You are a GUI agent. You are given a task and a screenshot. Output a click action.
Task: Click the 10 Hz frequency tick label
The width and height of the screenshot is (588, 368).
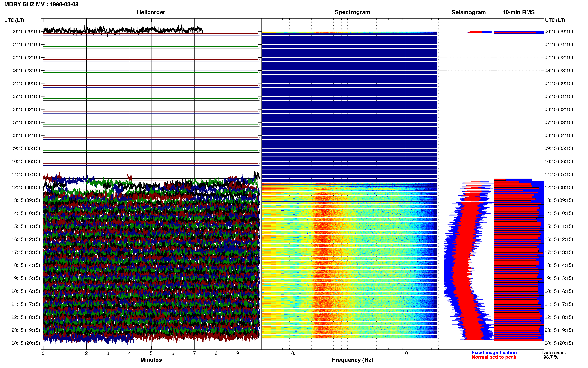[405, 353]
